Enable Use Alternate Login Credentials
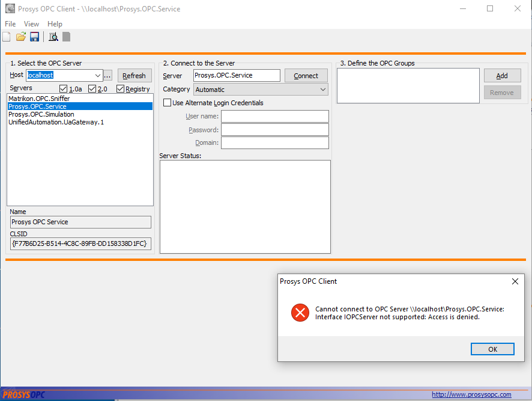 tap(167, 103)
